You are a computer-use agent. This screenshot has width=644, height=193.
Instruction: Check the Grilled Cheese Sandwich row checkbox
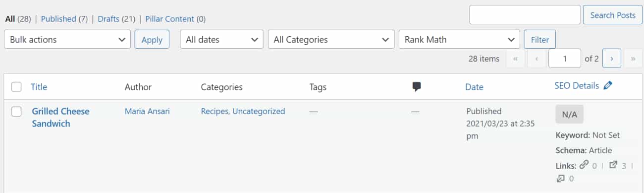coord(16,112)
